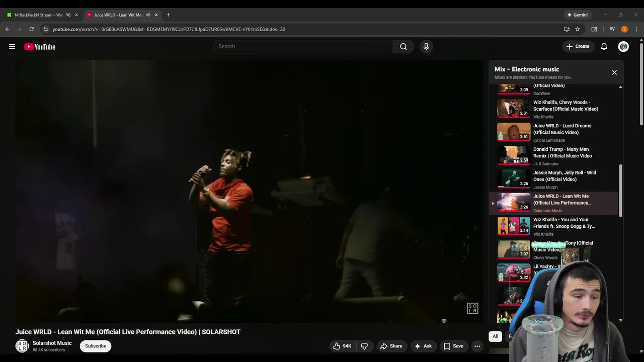Subscribe to Solarshot Music

tap(96, 346)
